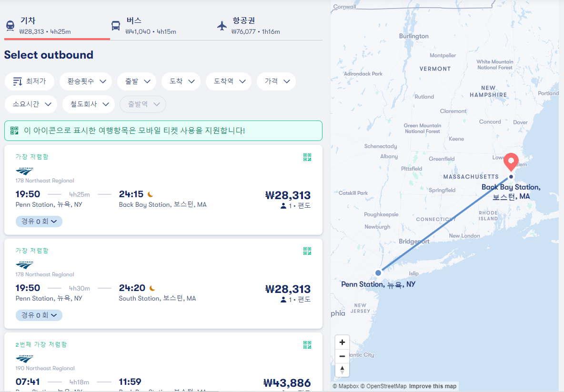Select the ₩28,313 fare arriving 24:15
This screenshot has width=564, height=392.
288,195
